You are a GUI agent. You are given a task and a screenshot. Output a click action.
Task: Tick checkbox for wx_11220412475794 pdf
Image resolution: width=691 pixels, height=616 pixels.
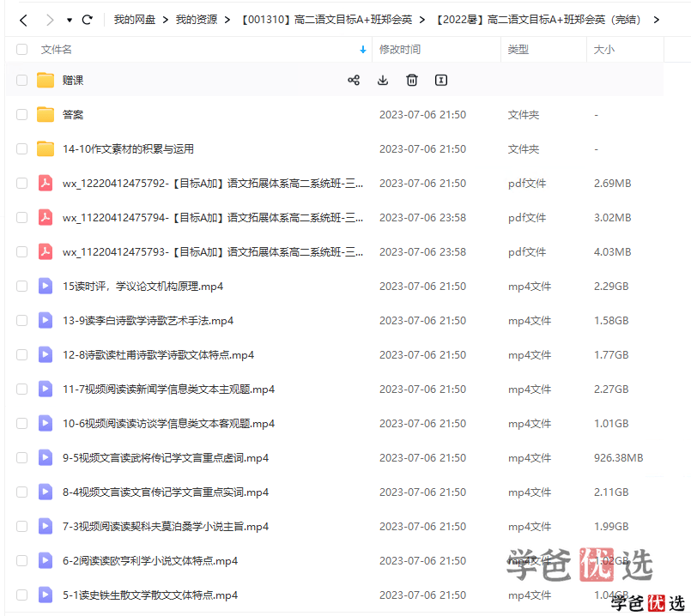[x=21, y=218]
